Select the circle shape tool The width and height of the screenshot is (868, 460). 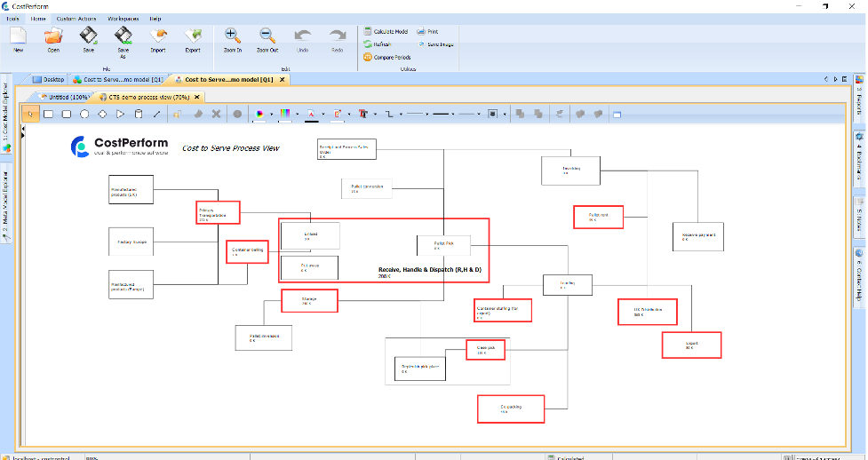click(84, 114)
